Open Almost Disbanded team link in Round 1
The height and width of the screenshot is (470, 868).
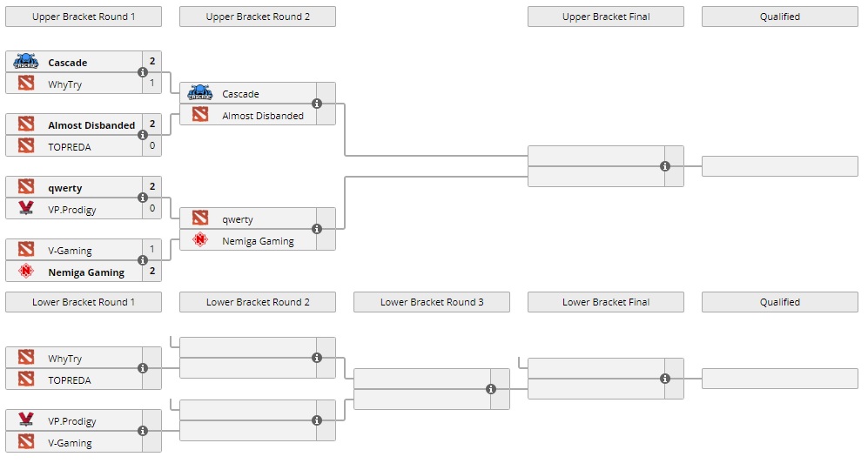pos(91,125)
